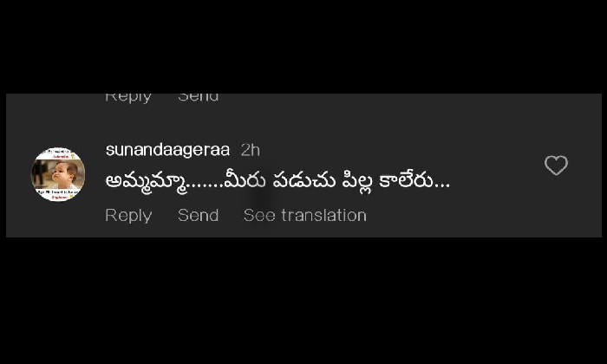
Task: Share sunandaageraa's comment with Send
Action: coord(199,216)
